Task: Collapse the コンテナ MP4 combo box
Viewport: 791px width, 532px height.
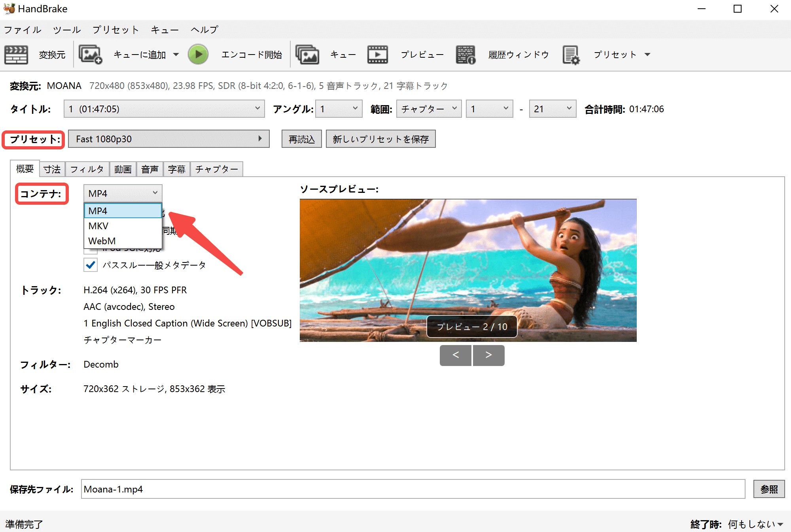Action: [123, 193]
